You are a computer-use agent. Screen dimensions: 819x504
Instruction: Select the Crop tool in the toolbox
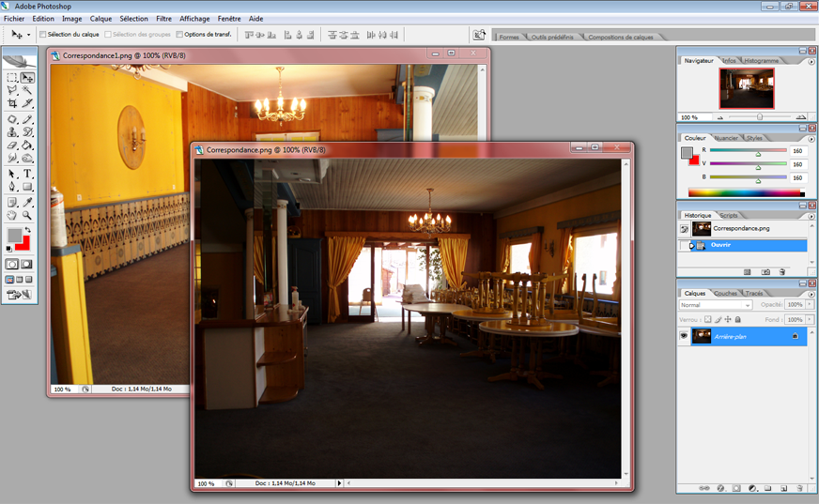(12, 103)
